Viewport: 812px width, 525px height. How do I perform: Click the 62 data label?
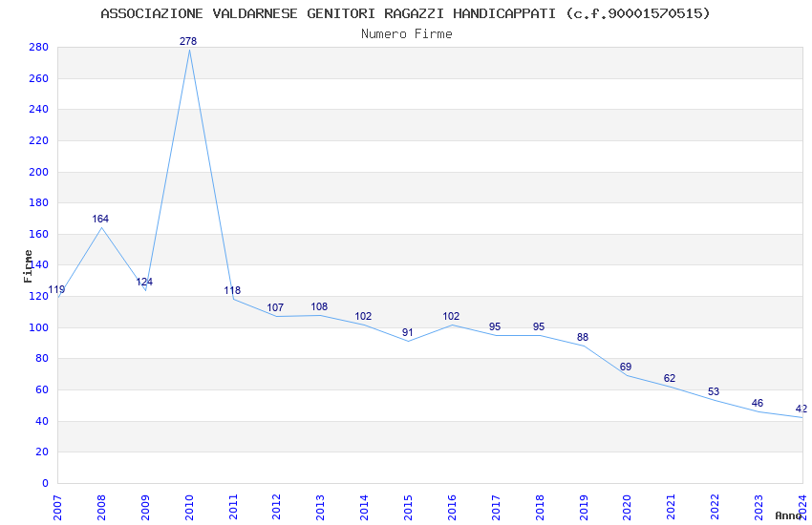[x=670, y=378]
